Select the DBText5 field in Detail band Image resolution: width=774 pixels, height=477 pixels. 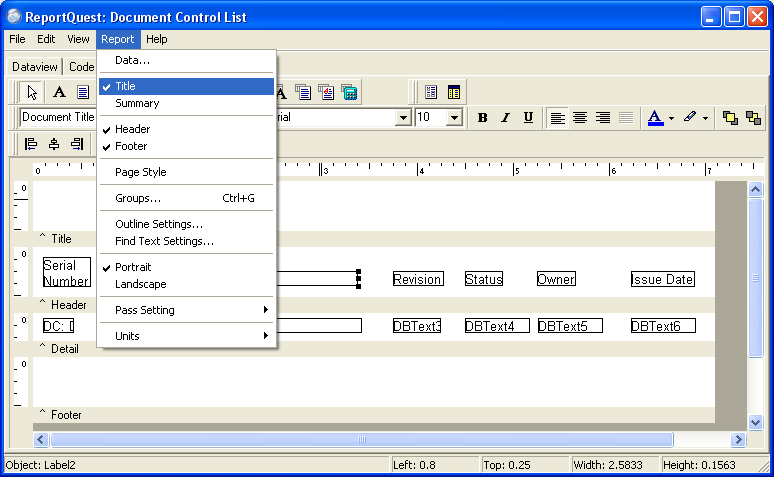570,326
